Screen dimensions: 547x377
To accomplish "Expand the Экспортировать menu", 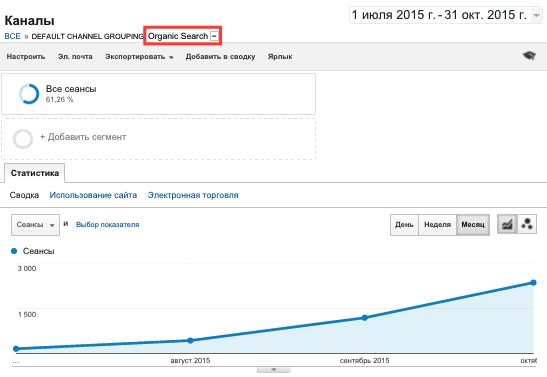I will point(140,56).
